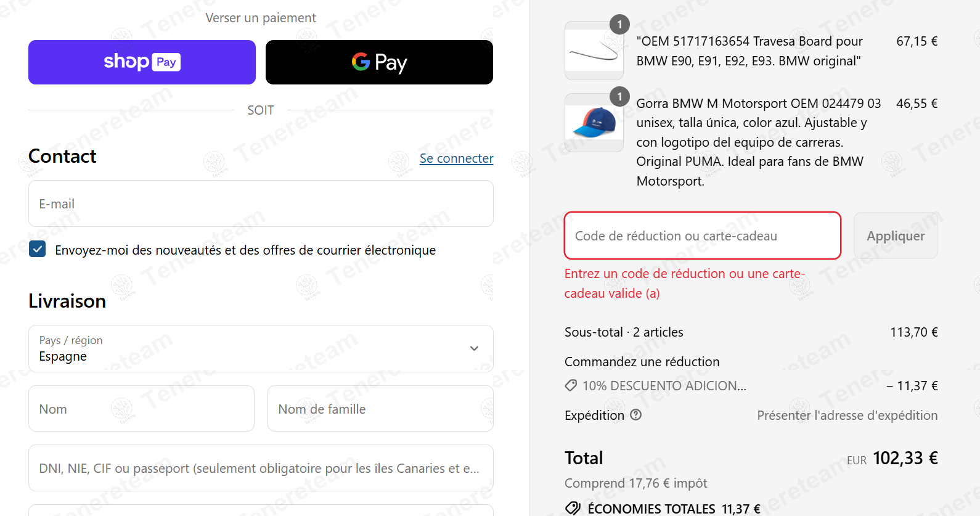Click the quantity badge on the Travesa Board
This screenshot has width=980, height=516.
coord(619,24)
